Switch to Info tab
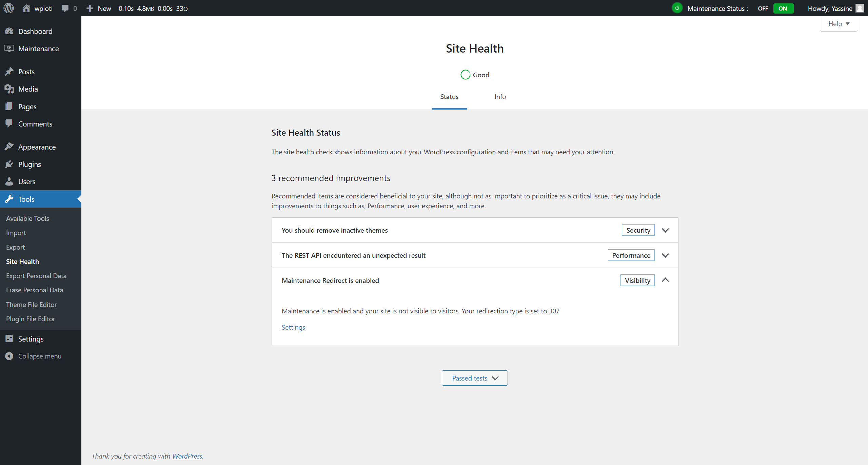868x465 pixels. [500, 96]
